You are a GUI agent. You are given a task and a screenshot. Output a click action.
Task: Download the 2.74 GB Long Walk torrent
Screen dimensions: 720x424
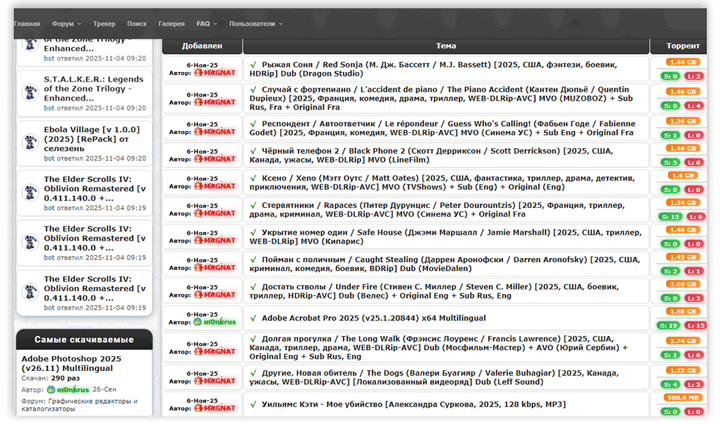click(682, 341)
